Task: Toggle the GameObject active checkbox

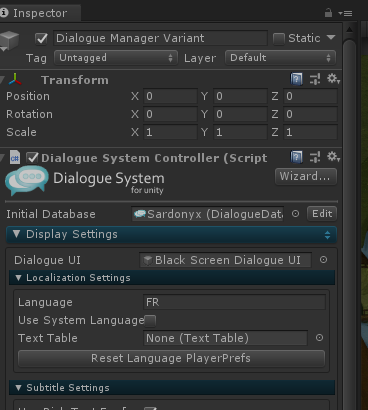Action: [41, 38]
